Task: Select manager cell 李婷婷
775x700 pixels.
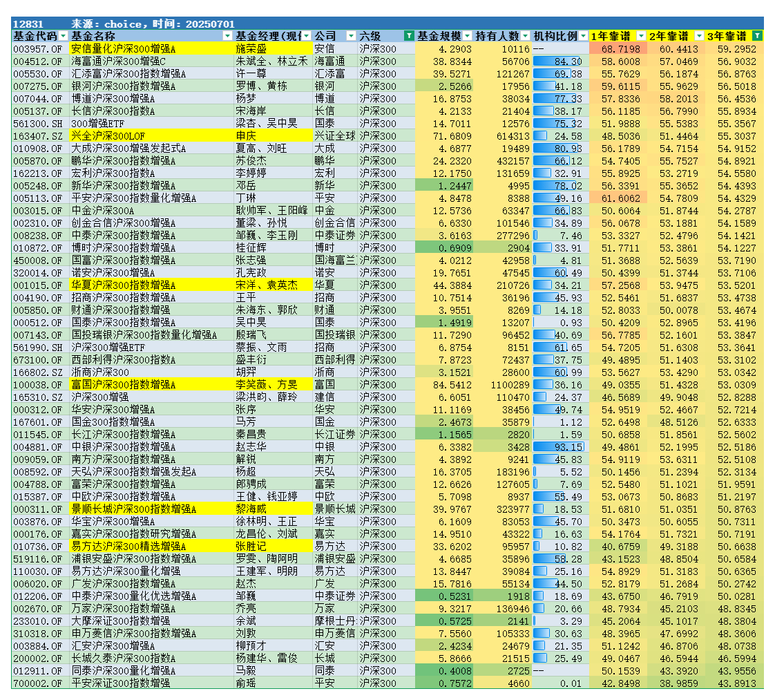Action: pyautogui.click(x=274, y=173)
